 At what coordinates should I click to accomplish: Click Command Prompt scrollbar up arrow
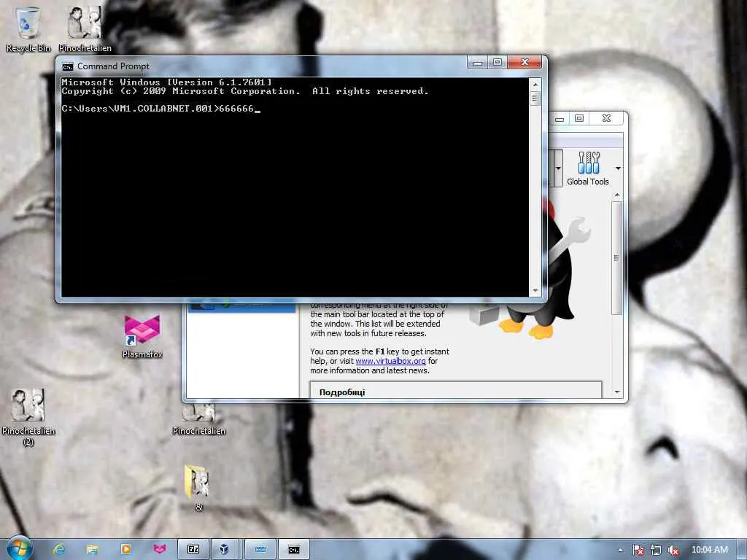(x=535, y=85)
